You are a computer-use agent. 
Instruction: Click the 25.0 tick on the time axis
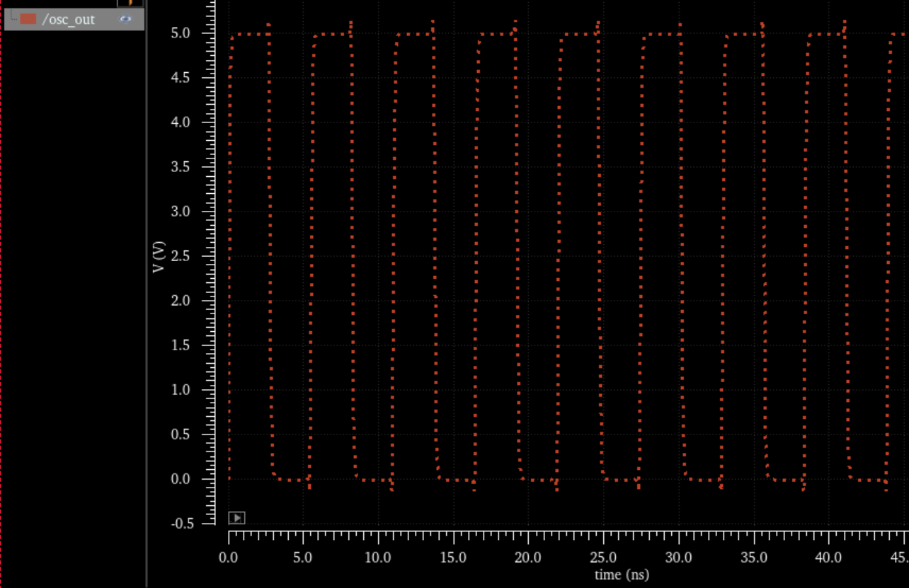coord(604,557)
